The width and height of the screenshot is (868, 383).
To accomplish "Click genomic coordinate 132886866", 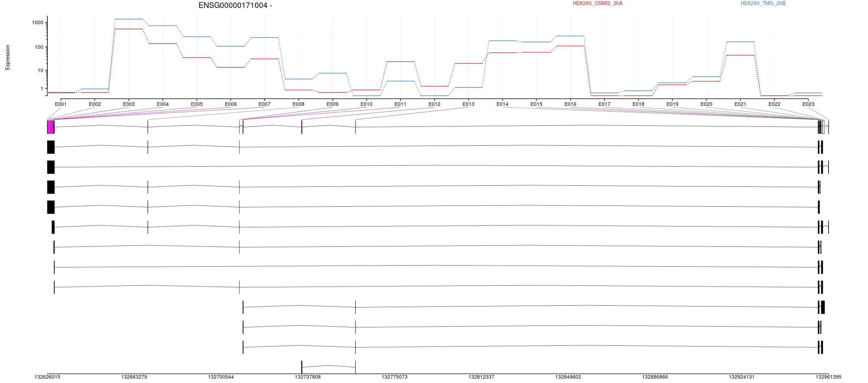I will 655,377.
